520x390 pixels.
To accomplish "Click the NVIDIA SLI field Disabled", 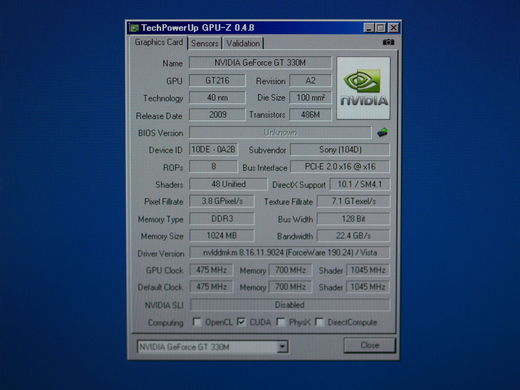I will [x=290, y=305].
